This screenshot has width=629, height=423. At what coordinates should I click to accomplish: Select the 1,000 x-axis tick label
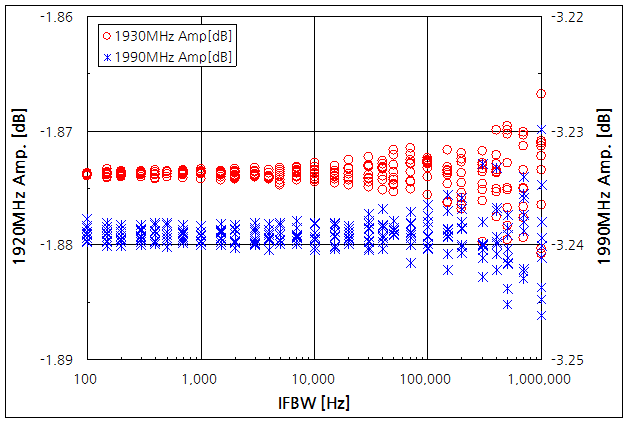point(201,379)
